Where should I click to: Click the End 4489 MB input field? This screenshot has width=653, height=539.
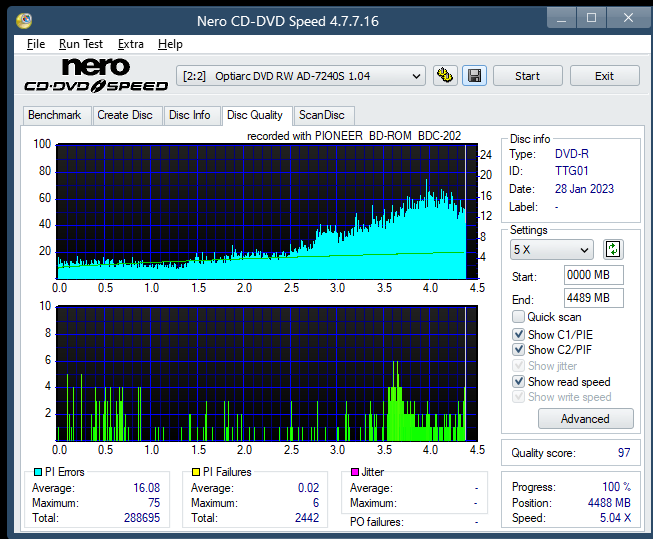pyautogui.click(x=593, y=298)
